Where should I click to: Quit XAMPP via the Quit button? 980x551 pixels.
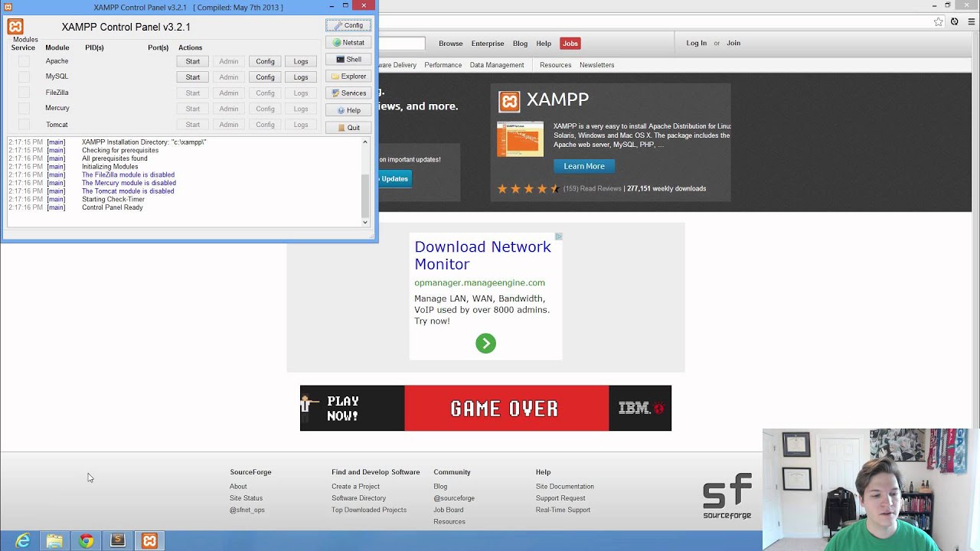[x=348, y=127]
